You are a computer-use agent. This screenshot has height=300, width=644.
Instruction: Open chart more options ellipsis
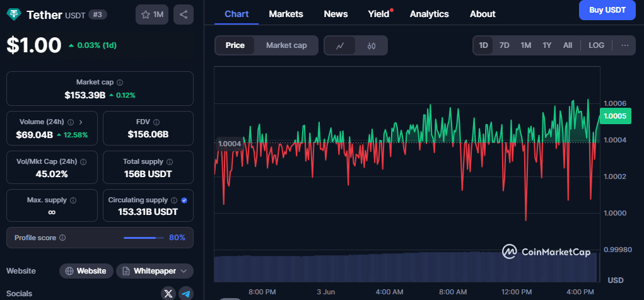tap(625, 45)
